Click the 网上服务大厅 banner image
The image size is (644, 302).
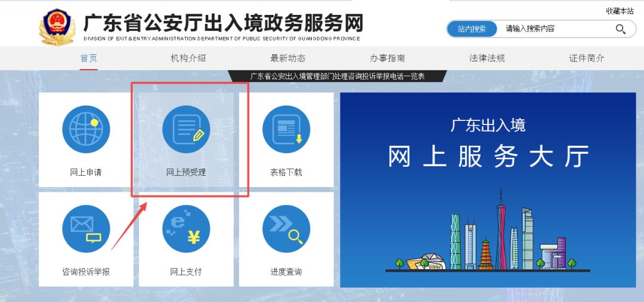coord(488,190)
